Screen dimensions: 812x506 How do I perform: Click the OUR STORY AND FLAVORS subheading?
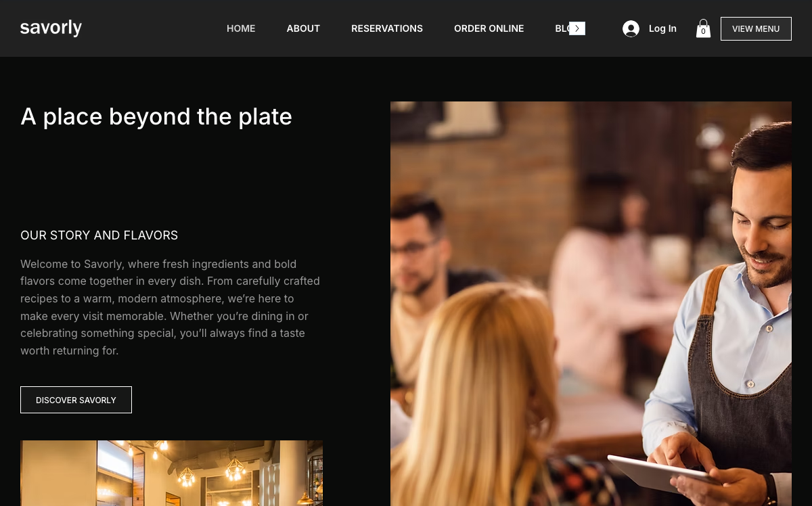coord(99,235)
